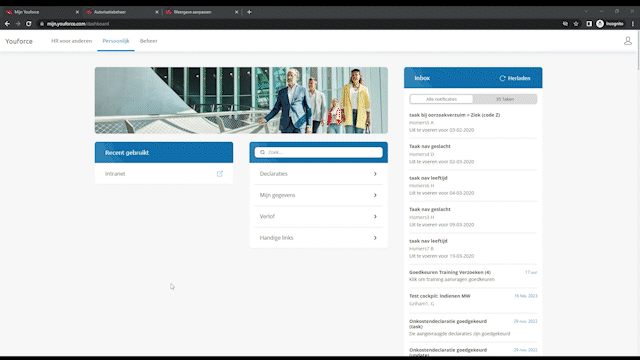This screenshot has height=360, width=640.
Task: Expand the Handige links section
Action: click(318, 238)
